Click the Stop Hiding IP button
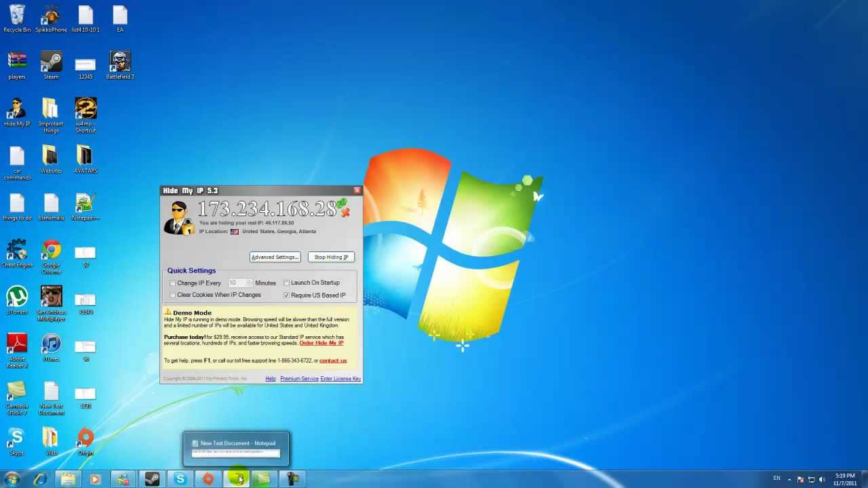The width and height of the screenshot is (868, 488). pyautogui.click(x=331, y=257)
